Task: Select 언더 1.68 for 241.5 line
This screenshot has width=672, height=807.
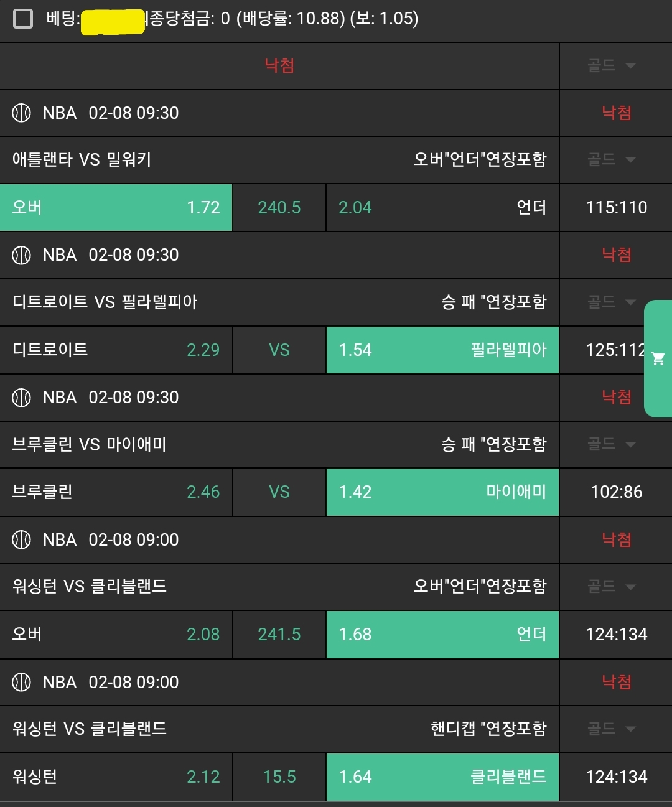Action: click(x=442, y=634)
